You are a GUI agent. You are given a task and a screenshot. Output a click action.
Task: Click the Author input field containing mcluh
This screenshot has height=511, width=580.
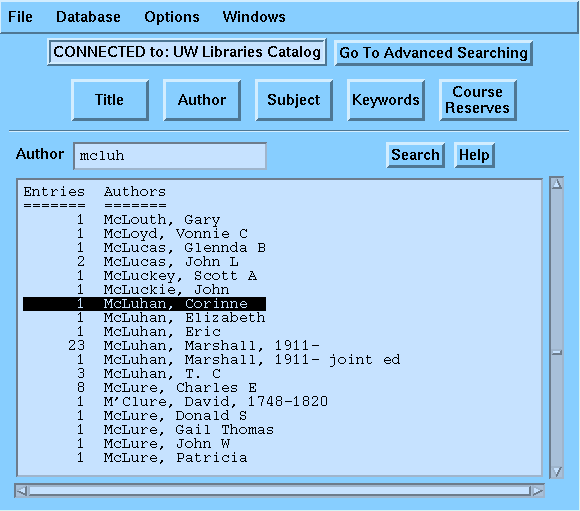[170, 156]
